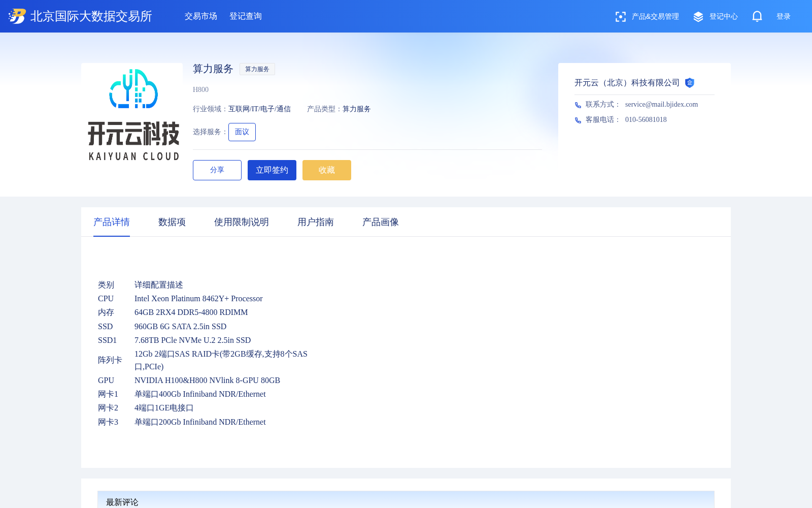The image size is (812, 508).
Task: Click the phone icon beside 联系方式
Action: click(578, 105)
